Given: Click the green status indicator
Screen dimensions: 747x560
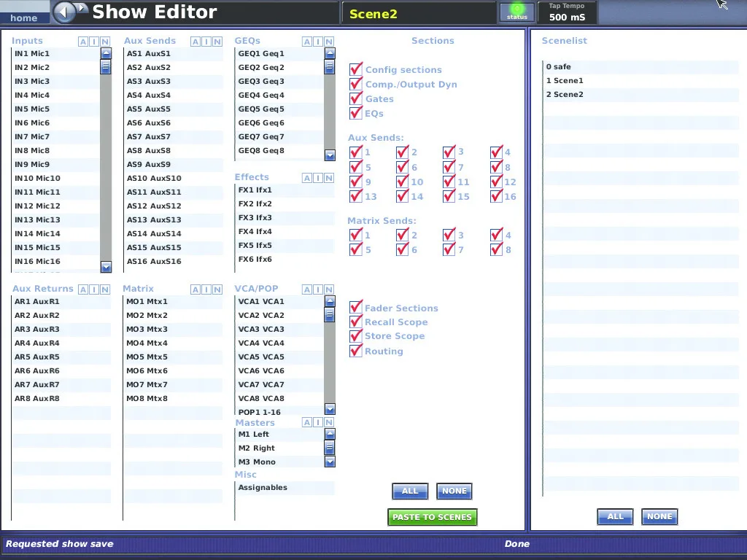Looking at the screenshot, I should click(x=517, y=12).
